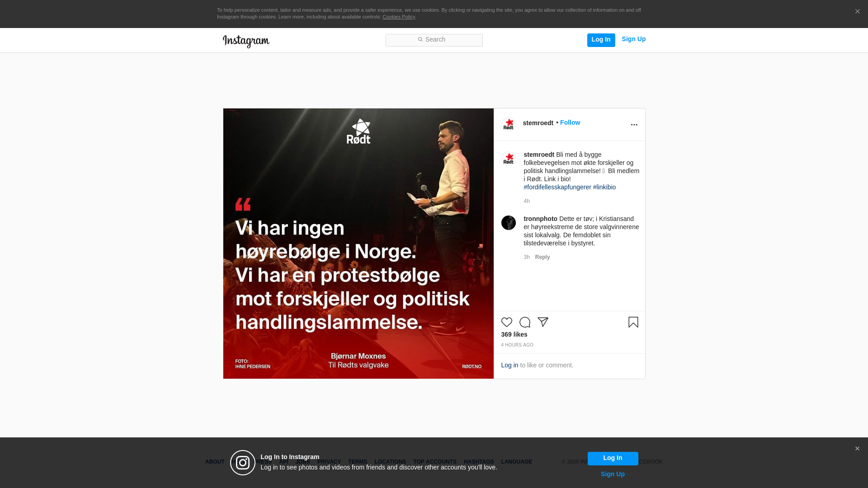Open the Cookies Policy link

(399, 17)
